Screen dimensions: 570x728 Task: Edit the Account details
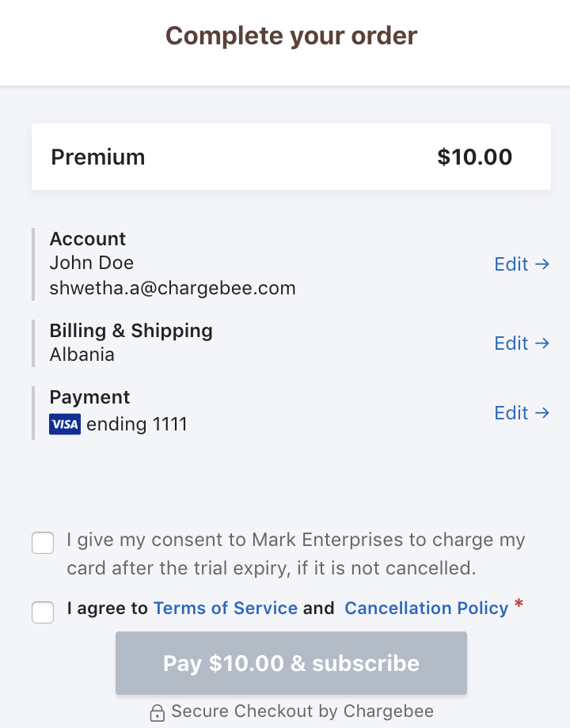[x=522, y=264]
